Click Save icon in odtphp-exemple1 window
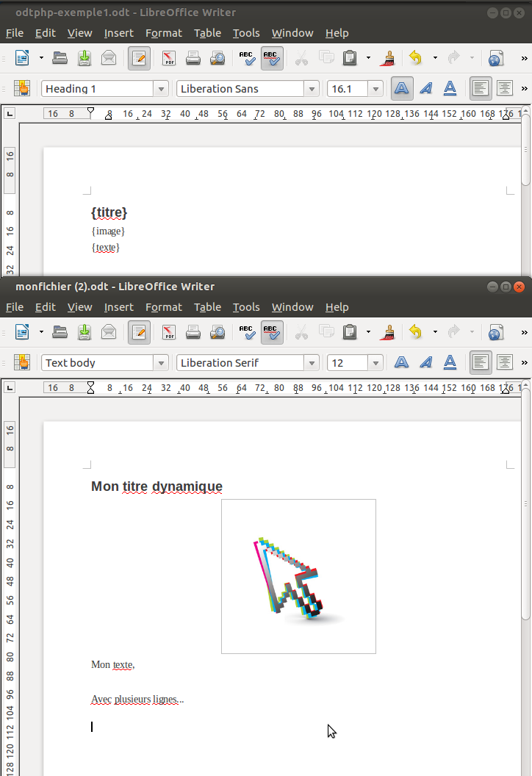The width and height of the screenshot is (532, 776). coord(85,58)
